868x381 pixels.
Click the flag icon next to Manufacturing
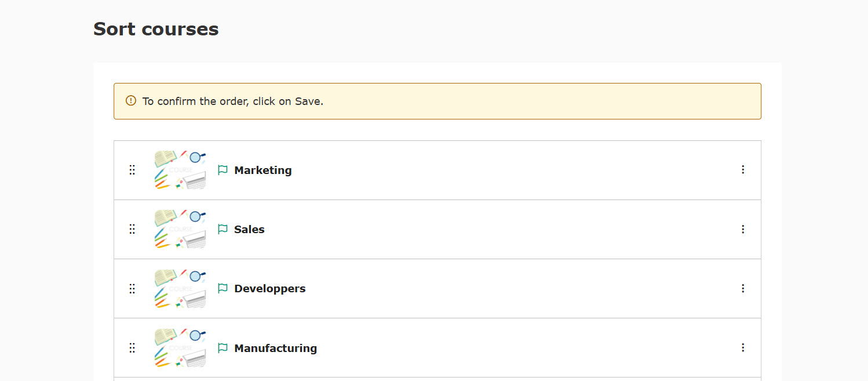(223, 348)
